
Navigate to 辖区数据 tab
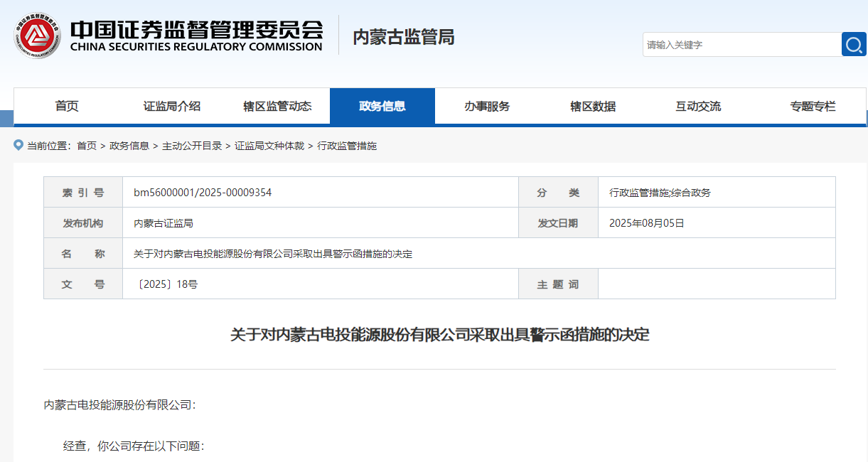tap(593, 106)
